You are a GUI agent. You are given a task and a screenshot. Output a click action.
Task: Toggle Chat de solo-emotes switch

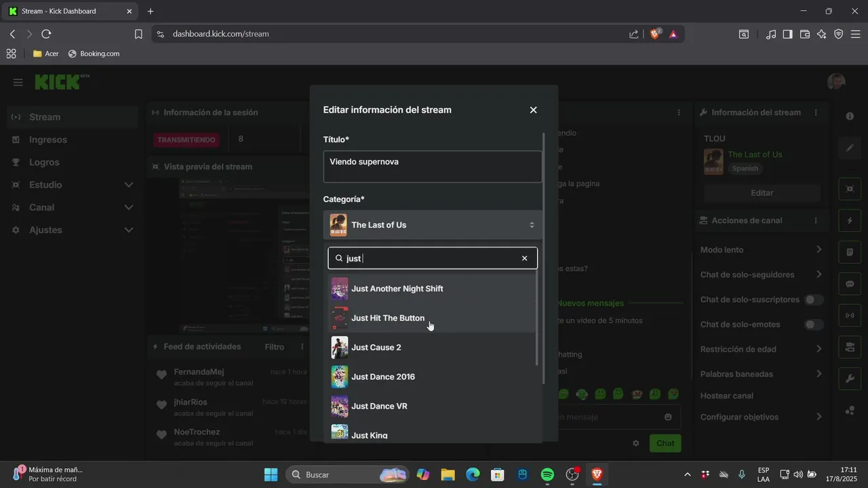point(814,325)
